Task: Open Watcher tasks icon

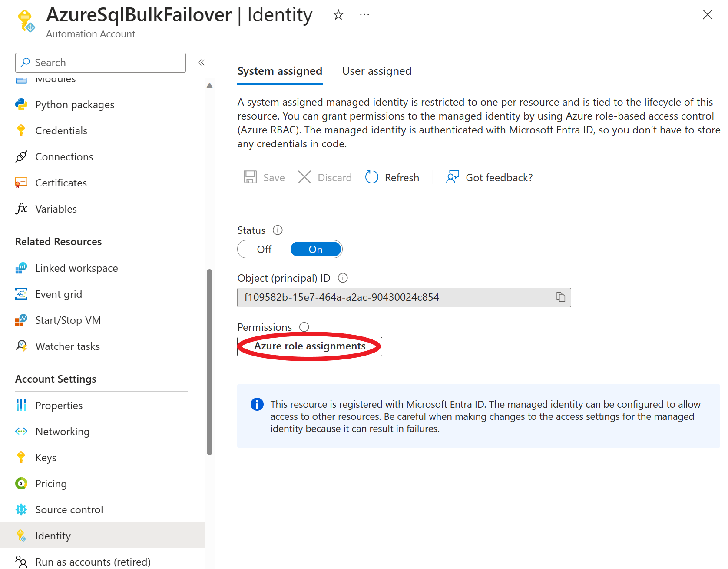Action: [21, 346]
